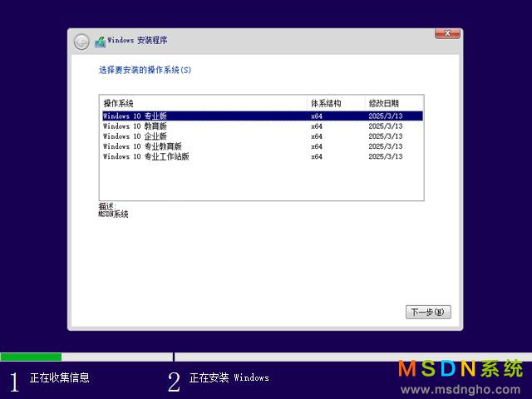This screenshot has height=399, width=532.
Task: Select Windows 10 企业版 row
Action: pyautogui.click(x=263, y=136)
